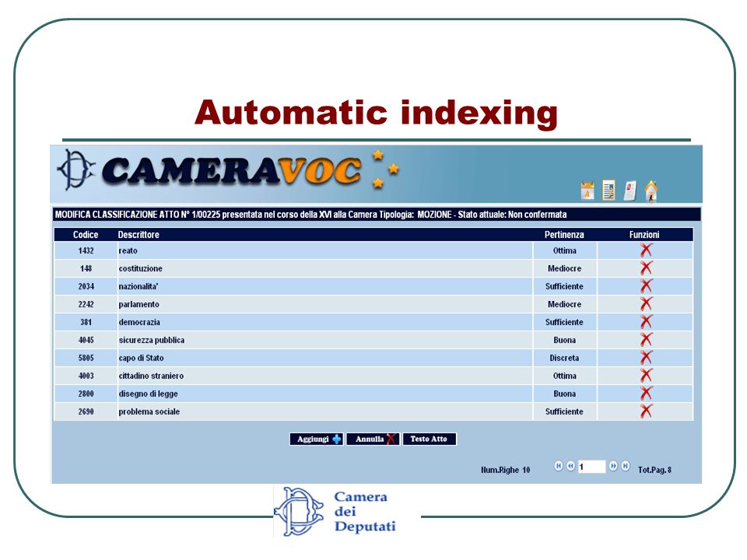
Task: Select code cell 2690
Action: 86,411
